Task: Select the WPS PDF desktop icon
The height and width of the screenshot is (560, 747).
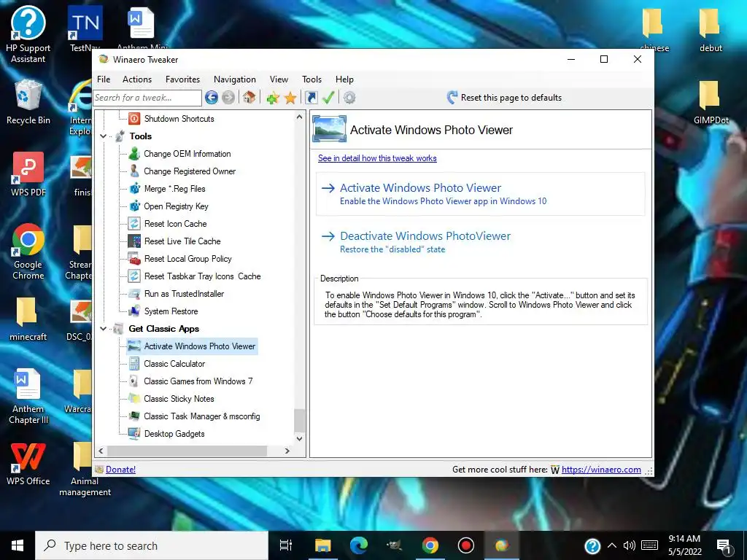Action: [x=28, y=174]
